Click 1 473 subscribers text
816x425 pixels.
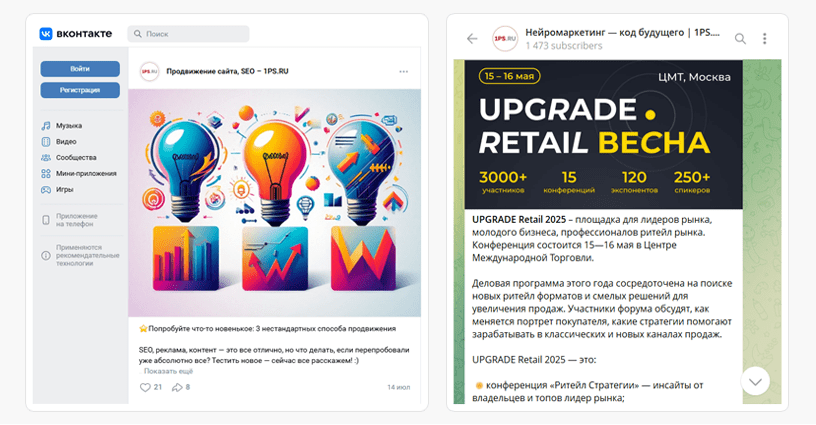point(564,46)
